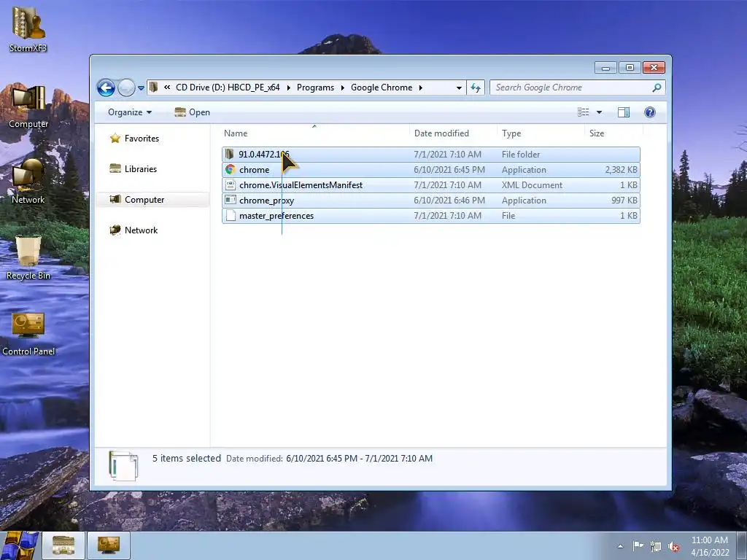Open the recent locations dropdown arrow
This screenshot has height=560, width=747.
click(141, 88)
